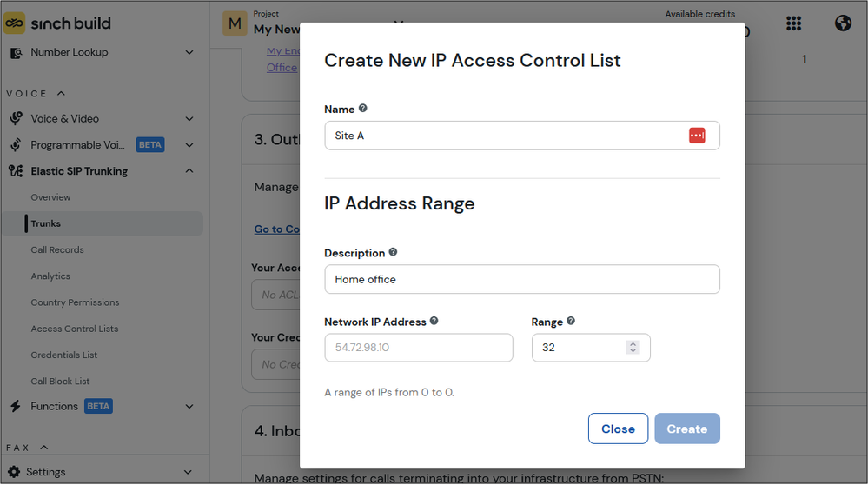Open Analytics in the sidebar
This screenshot has height=485, width=868.
pos(50,276)
